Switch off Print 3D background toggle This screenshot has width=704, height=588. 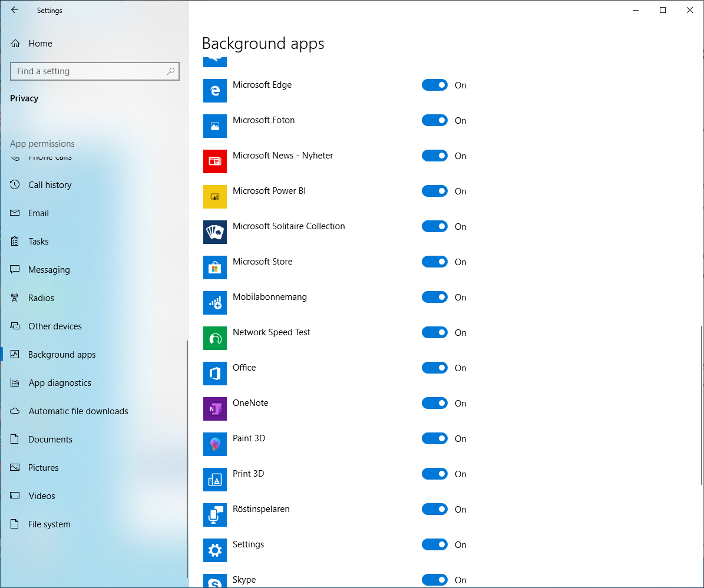coord(435,474)
